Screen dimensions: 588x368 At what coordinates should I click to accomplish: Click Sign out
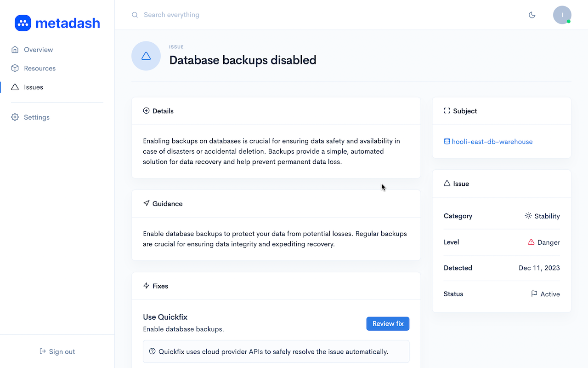[57, 351]
